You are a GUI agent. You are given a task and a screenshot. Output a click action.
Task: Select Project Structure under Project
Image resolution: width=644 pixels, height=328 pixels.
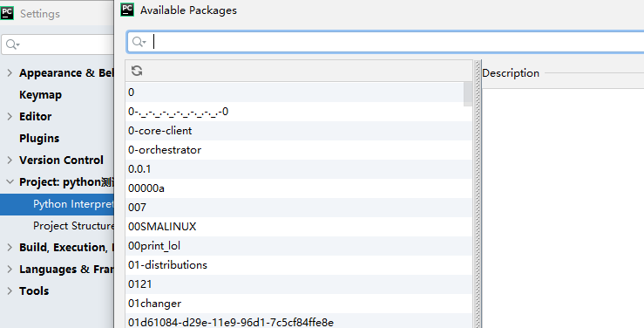[73, 226]
